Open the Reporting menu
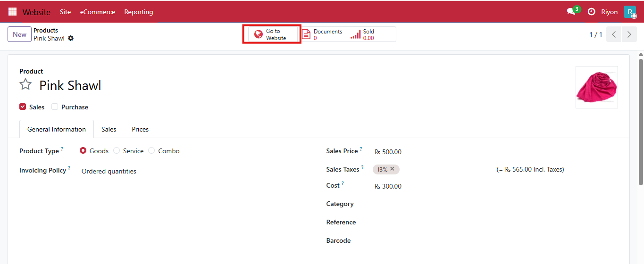This screenshot has height=264, width=644. (x=138, y=12)
